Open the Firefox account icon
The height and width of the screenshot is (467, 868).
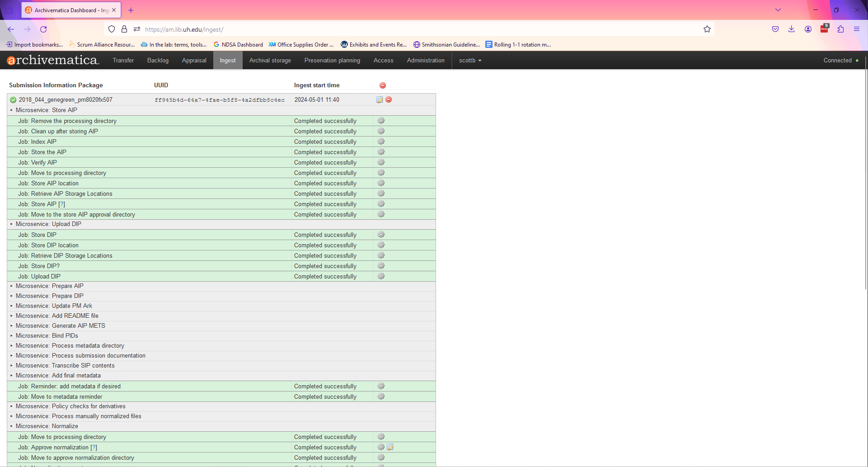pos(808,29)
